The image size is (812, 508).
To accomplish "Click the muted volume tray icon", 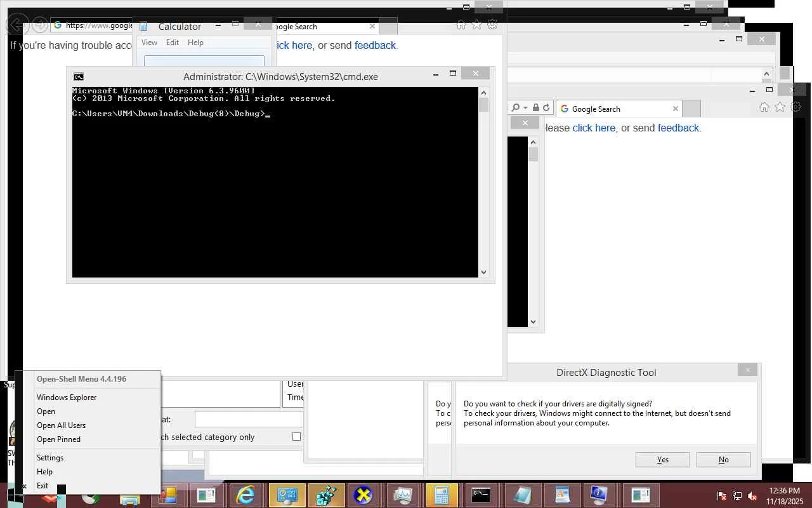I will pyautogui.click(x=752, y=496).
